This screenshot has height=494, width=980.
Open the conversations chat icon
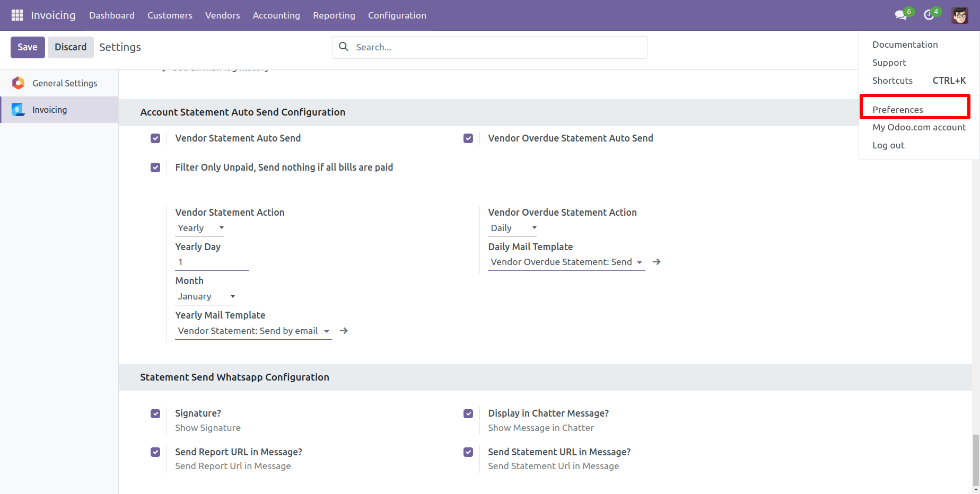[x=900, y=15]
